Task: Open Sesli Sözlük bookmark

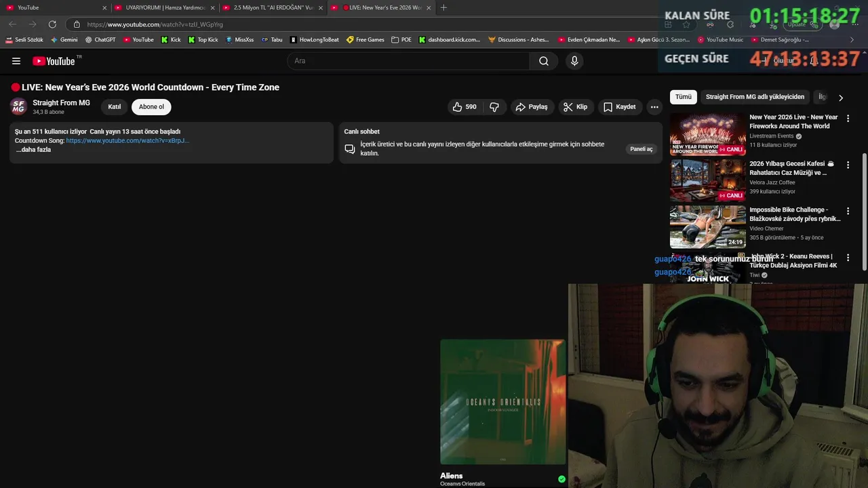Action: [x=24, y=40]
